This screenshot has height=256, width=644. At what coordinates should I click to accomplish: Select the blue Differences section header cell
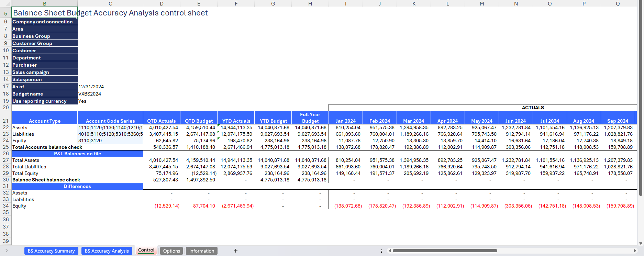point(77,186)
